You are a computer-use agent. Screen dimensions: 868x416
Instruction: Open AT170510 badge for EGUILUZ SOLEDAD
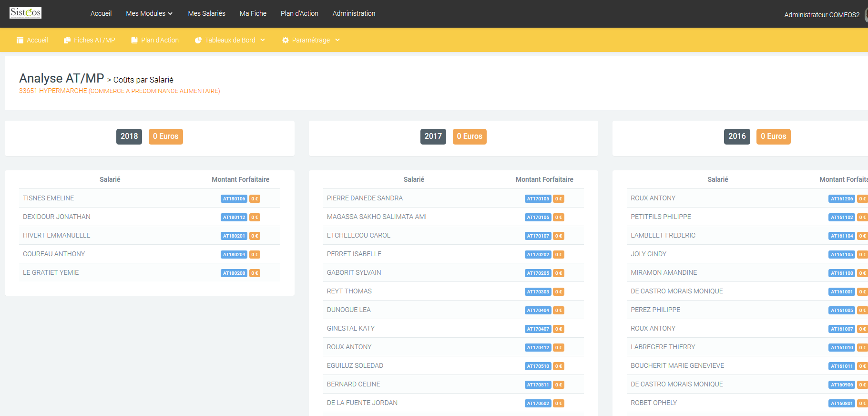pyautogui.click(x=538, y=366)
